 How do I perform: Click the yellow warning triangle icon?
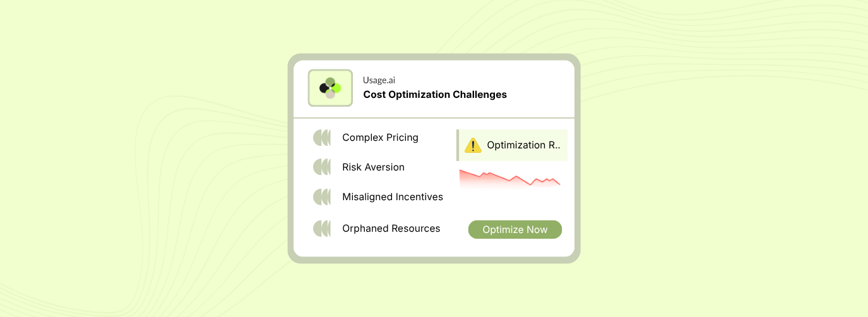[473, 146]
